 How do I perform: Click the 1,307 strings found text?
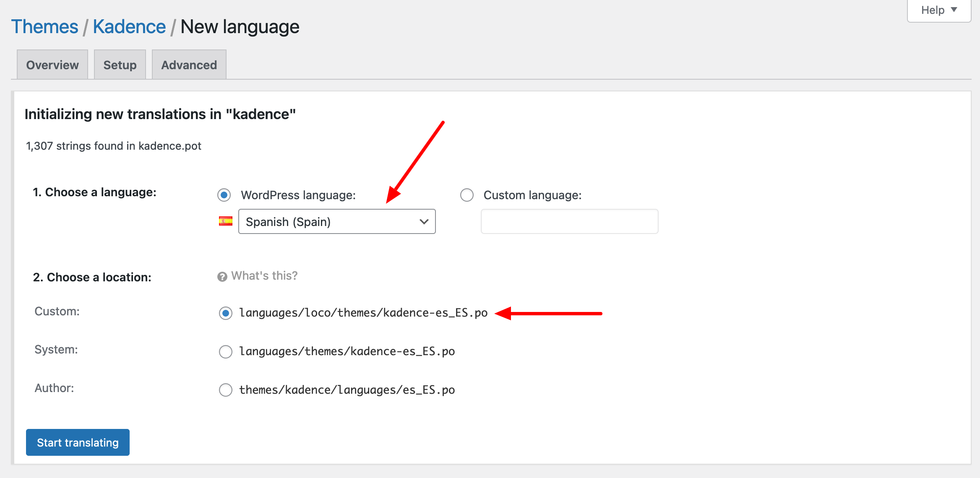114,146
